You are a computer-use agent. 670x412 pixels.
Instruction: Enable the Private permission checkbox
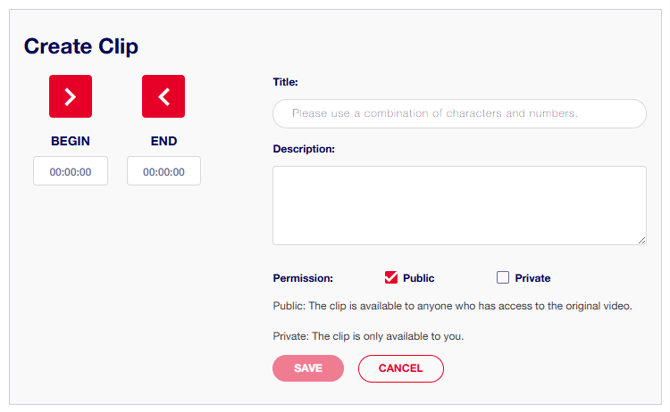(x=503, y=278)
